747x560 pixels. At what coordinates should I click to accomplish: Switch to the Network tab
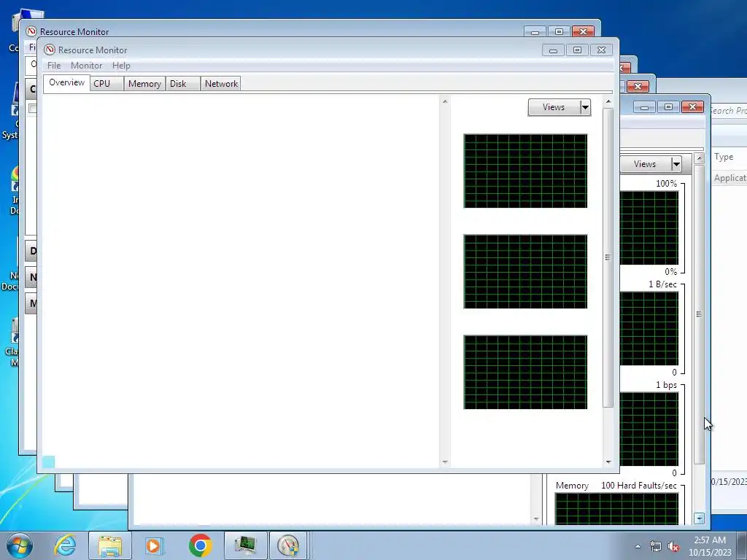(x=220, y=83)
